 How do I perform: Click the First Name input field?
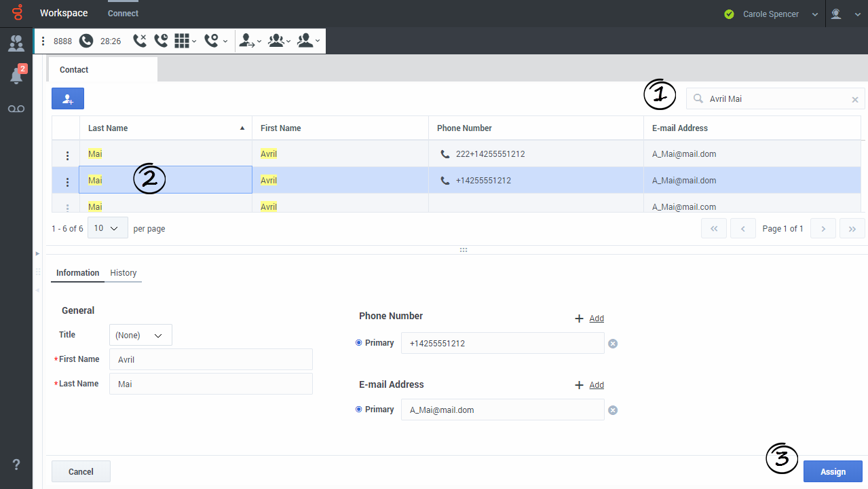coord(210,359)
